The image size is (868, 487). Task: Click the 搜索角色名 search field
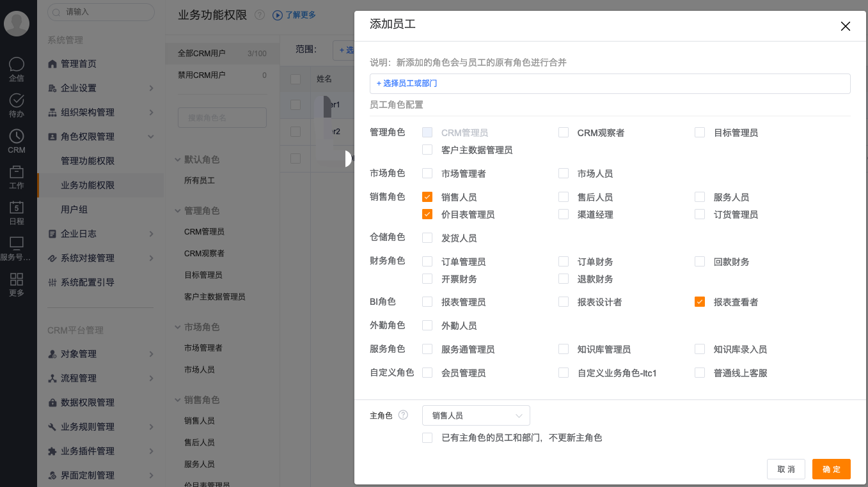222,118
